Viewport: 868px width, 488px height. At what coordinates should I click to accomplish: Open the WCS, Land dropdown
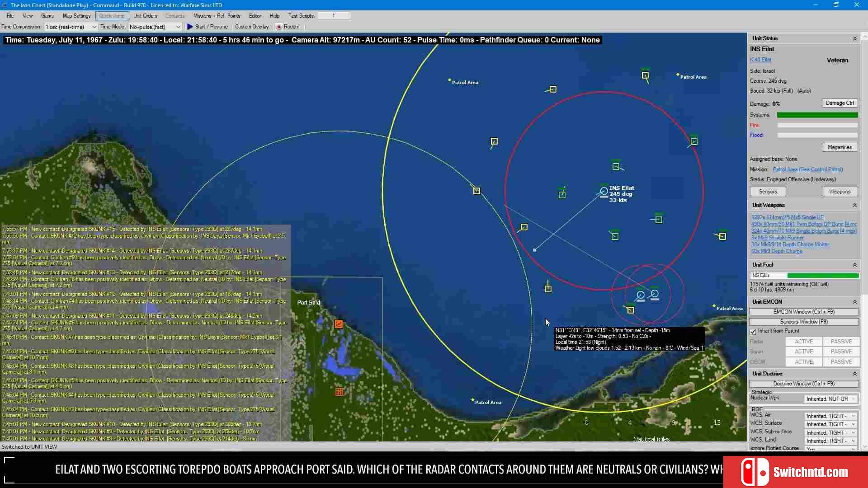click(x=831, y=441)
